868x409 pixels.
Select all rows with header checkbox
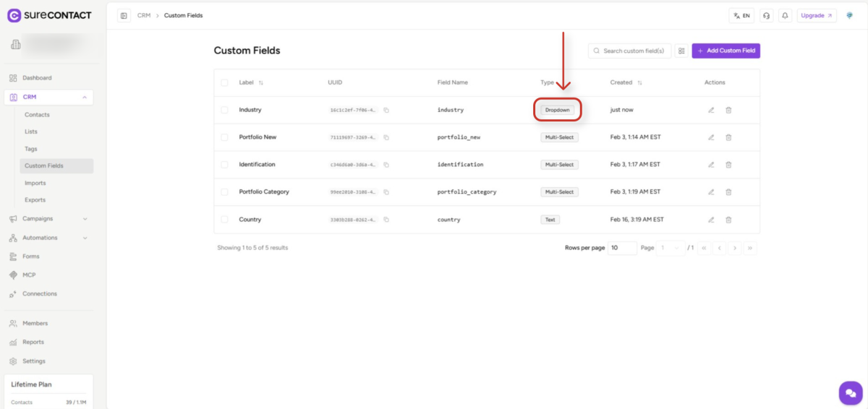click(x=224, y=82)
